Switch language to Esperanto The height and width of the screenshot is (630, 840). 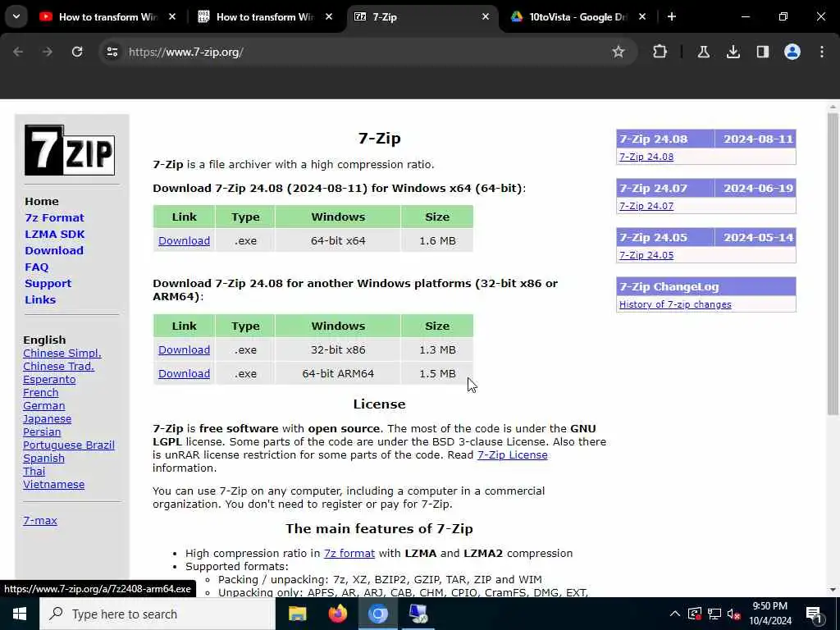click(49, 380)
